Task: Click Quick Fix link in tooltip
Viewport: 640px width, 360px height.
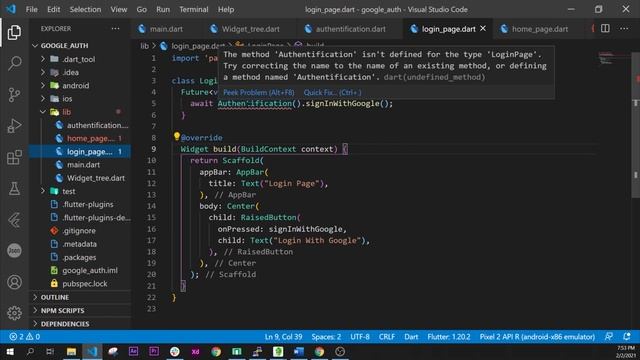Action: coord(332,92)
